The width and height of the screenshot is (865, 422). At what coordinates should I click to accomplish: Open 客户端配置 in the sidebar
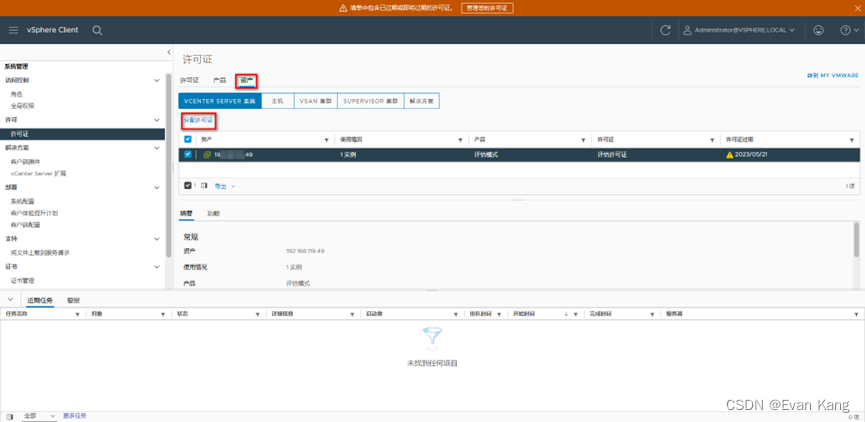pyautogui.click(x=25, y=225)
